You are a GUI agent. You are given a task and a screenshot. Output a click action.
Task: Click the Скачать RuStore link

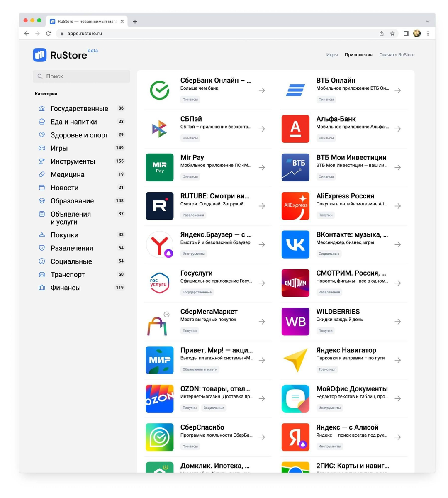(x=397, y=55)
